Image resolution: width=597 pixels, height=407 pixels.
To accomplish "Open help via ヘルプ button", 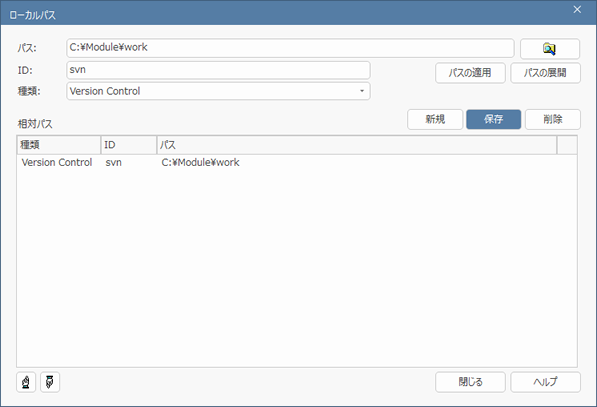I will coord(545,382).
